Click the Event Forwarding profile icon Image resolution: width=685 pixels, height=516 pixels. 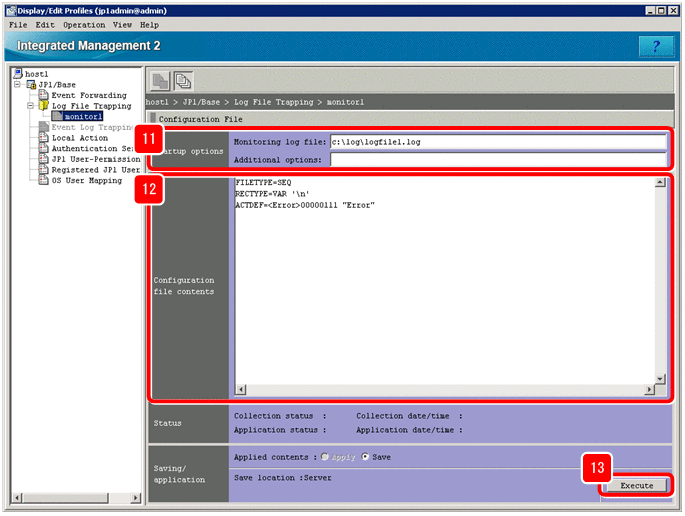[43, 95]
